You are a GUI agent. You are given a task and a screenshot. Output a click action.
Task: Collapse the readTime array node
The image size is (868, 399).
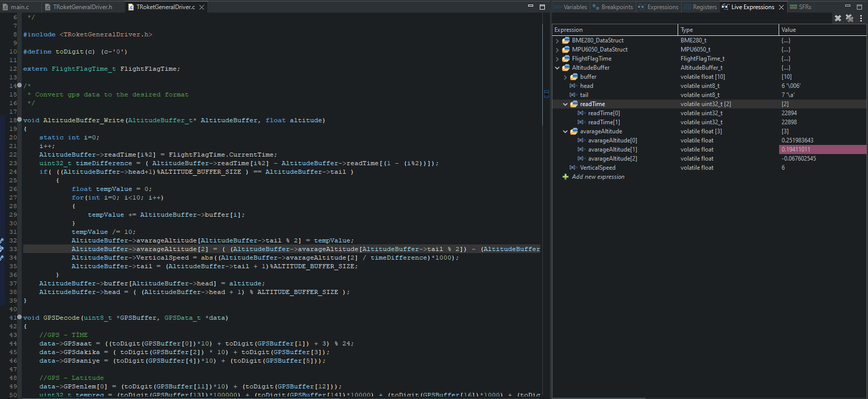tap(565, 105)
